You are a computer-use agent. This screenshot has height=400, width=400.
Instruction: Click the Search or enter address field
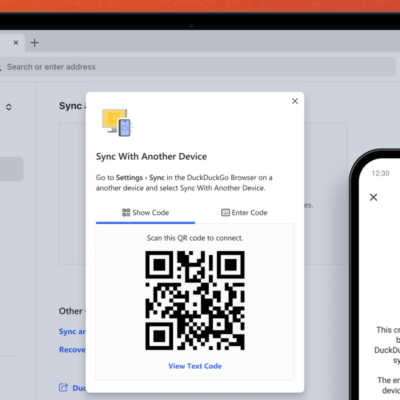pos(198,67)
